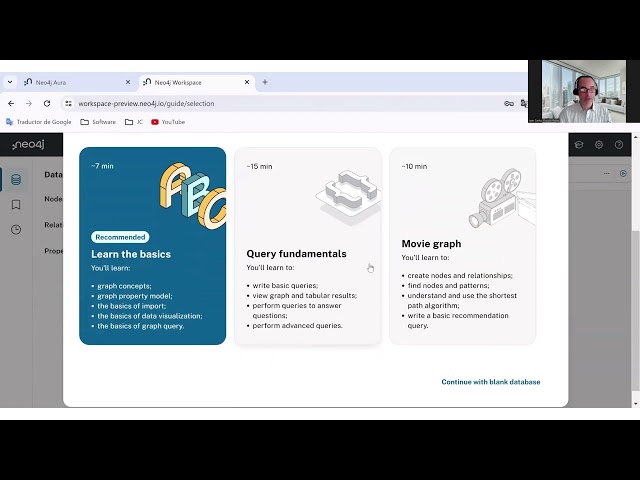
Task: Click the '~15 min' duration label
Action: [259, 166]
